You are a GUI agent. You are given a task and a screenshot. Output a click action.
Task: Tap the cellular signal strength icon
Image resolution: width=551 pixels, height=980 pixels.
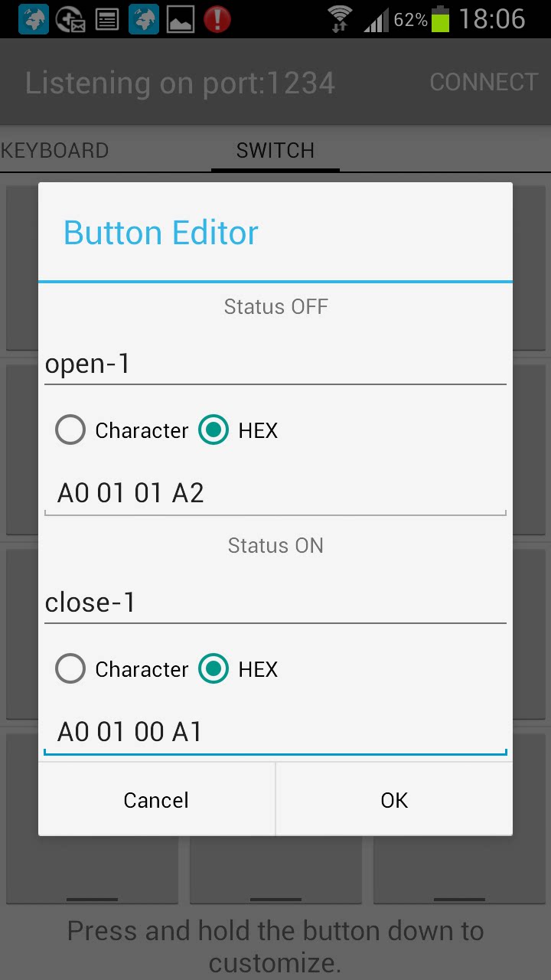pos(376,19)
